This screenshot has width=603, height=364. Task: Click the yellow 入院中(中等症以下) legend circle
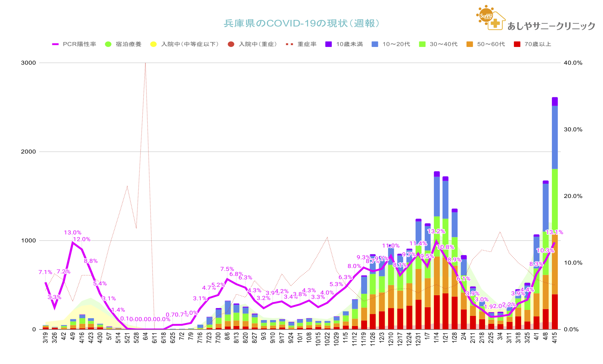[153, 44]
